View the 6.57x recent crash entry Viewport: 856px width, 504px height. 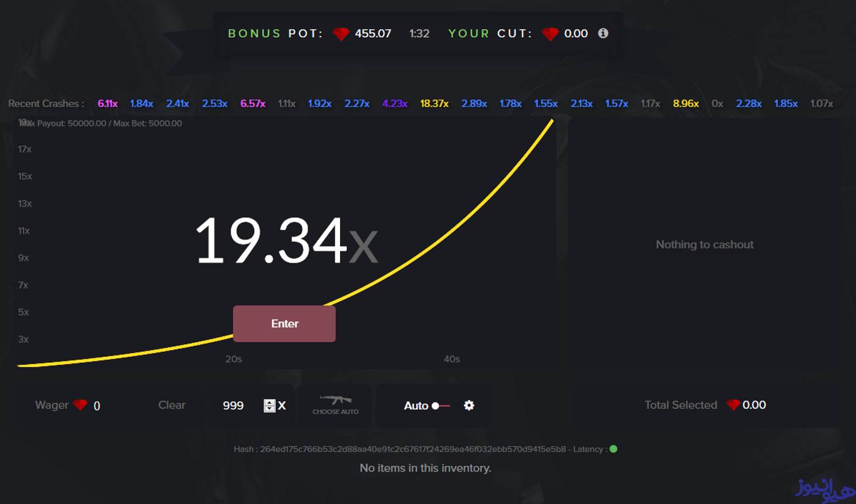pyautogui.click(x=253, y=104)
